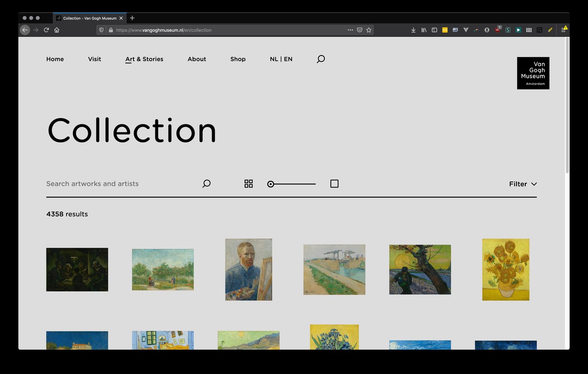The image size is (588, 374).
Task: Bookmark this page with star icon
Action: point(369,30)
